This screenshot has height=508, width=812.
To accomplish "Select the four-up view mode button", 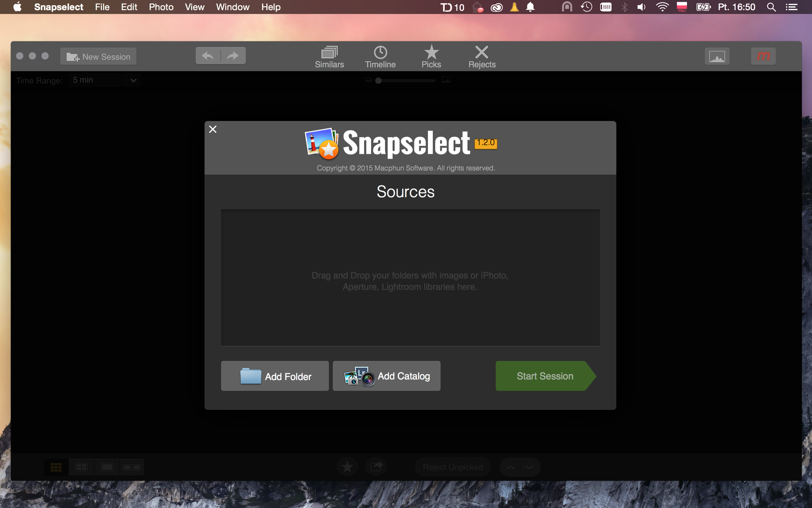I will (81, 467).
